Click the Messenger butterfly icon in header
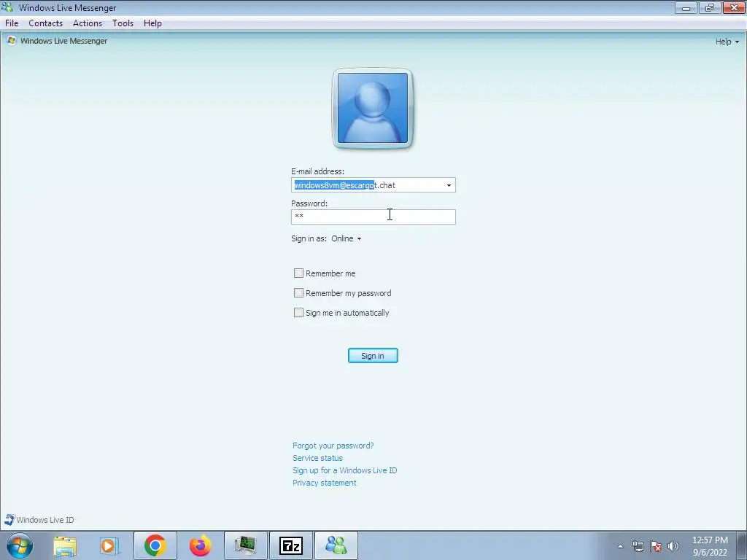 (12, 41)
